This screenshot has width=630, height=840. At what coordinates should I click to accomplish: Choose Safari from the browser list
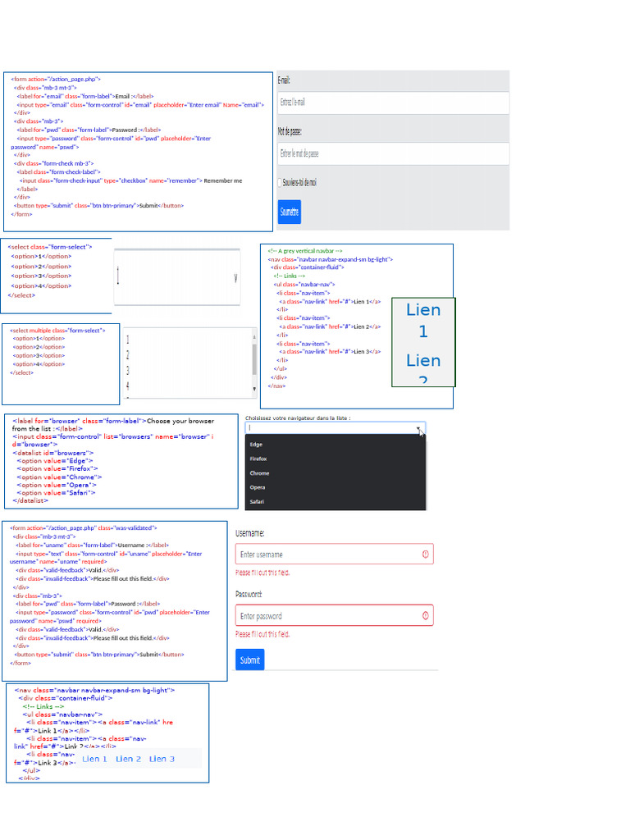point(257,502)
